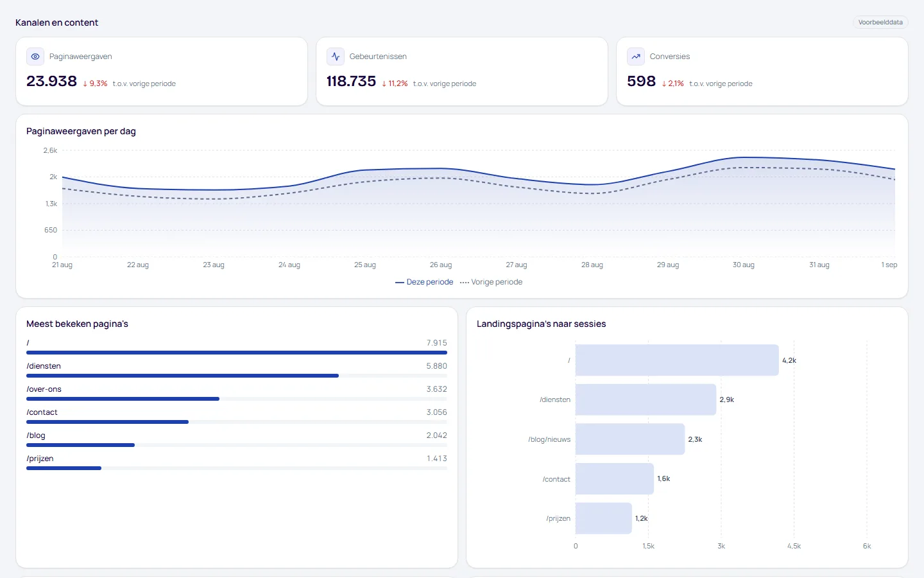Click the eye icon beside Paginaweergaven
The height and width of the screenshot is (578, 924).
click(35, 57)
